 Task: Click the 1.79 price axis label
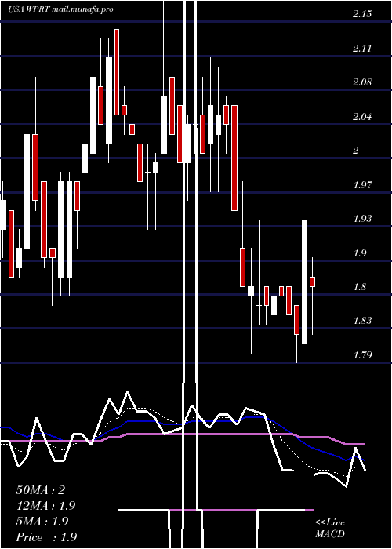coord(362,355)
